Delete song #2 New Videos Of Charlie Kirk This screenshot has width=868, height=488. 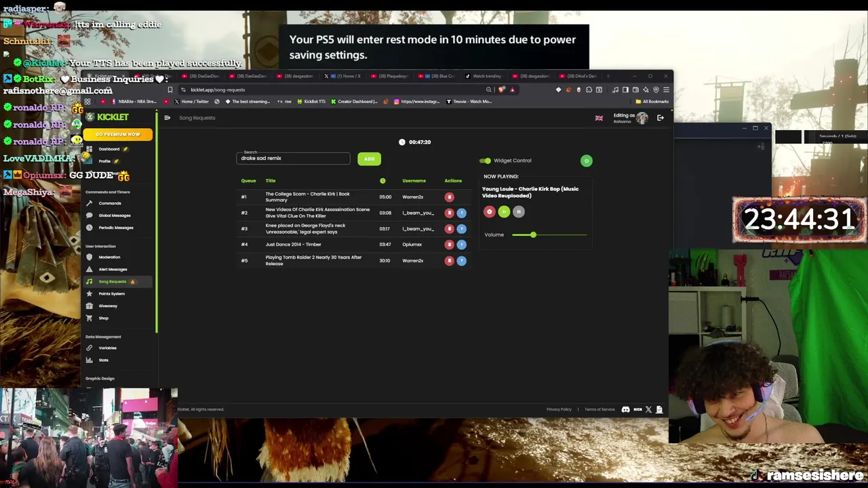pos(449,213)
